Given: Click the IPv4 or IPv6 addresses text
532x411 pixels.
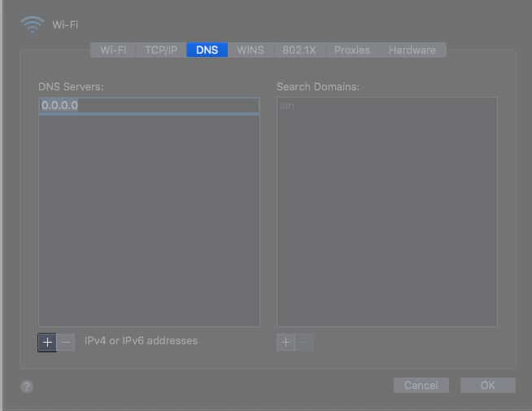Looking at the screenshot, I should coord(141,341).
